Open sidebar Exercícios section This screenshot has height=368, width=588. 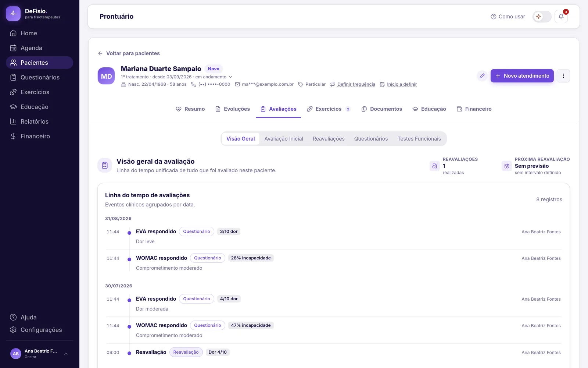pyautogui.click(x=39, y=92)
